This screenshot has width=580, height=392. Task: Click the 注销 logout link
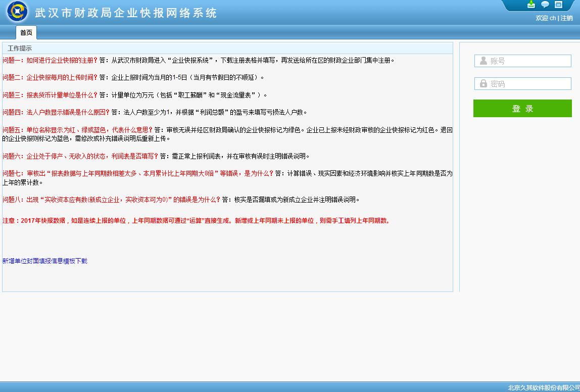pos(566,18)
